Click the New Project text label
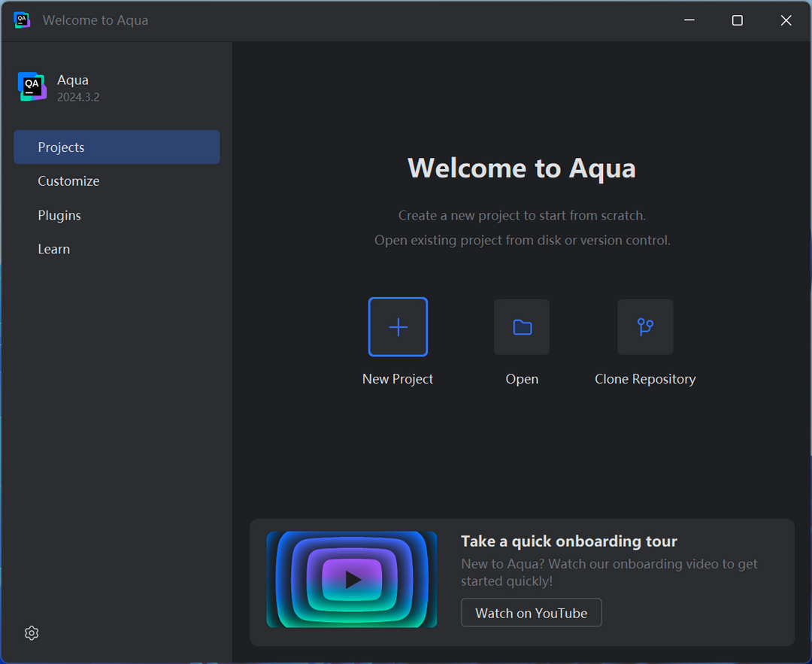This screenshot has width=812, height=664. click(398, 379)
